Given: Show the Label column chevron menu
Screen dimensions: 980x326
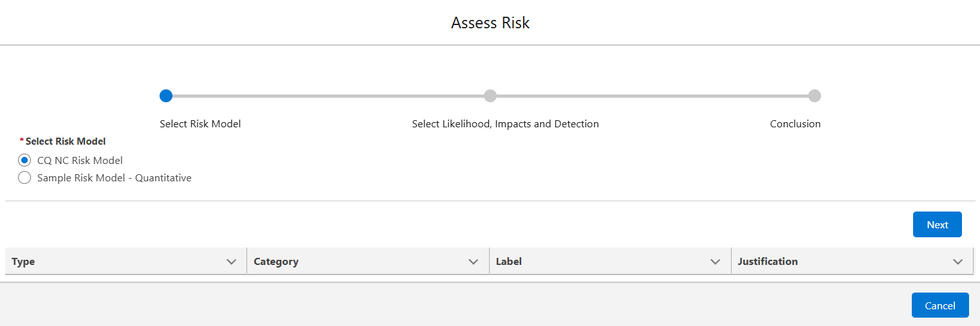Looking at the screenshot, I should pyautogui.click(x=715, y=262).
